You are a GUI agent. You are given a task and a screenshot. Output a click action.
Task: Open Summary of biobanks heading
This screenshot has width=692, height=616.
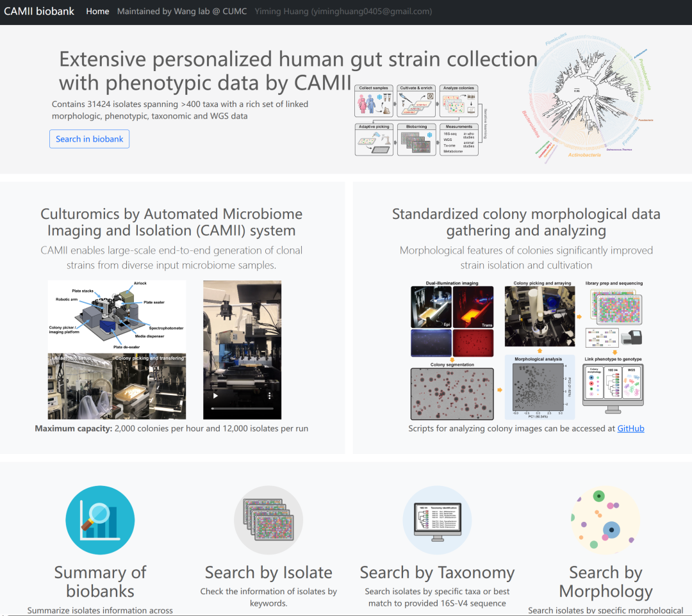[x=100, y=581]
